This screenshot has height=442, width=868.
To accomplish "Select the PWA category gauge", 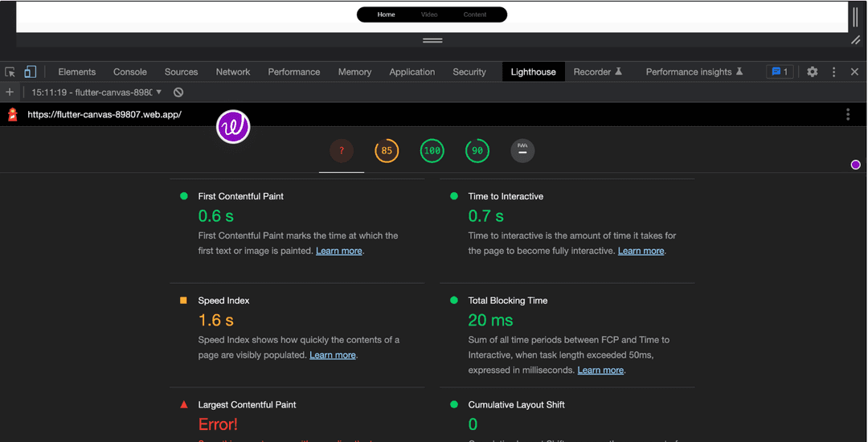I will (x=522, y=150).
